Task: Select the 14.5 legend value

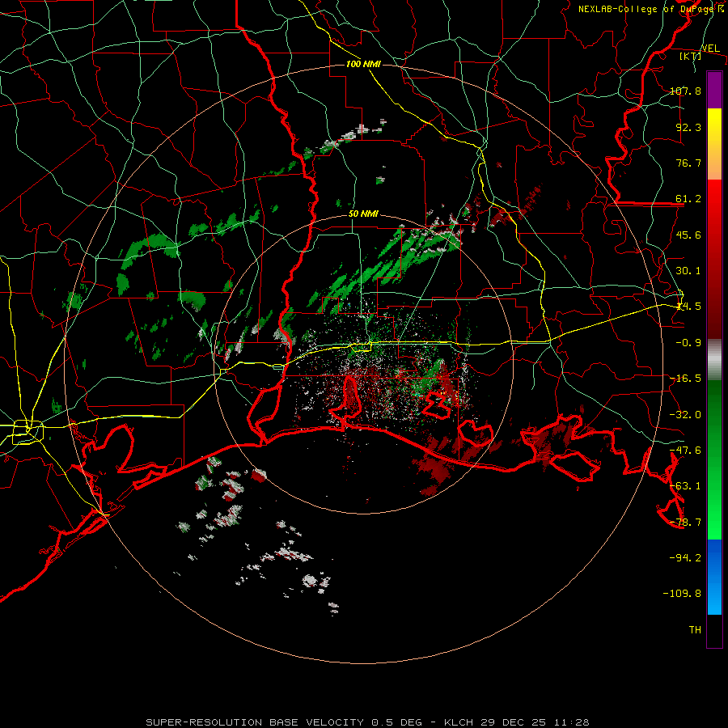Action: coord(688,307)
